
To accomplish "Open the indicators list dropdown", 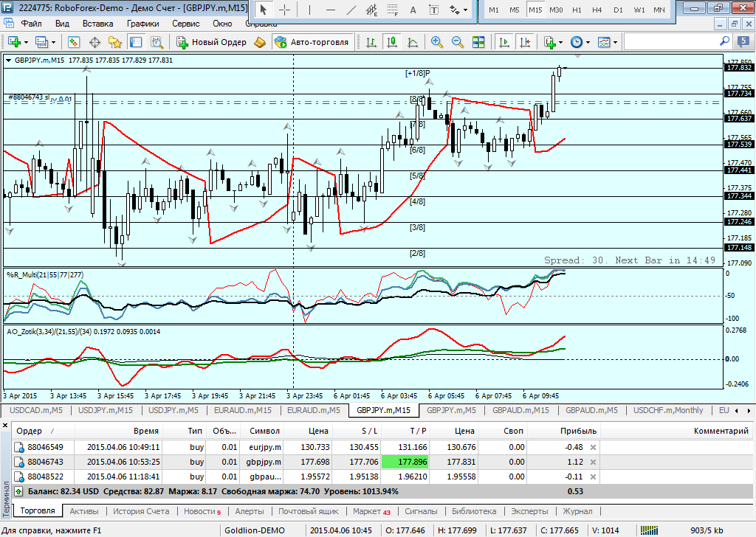I will (560, 42).
